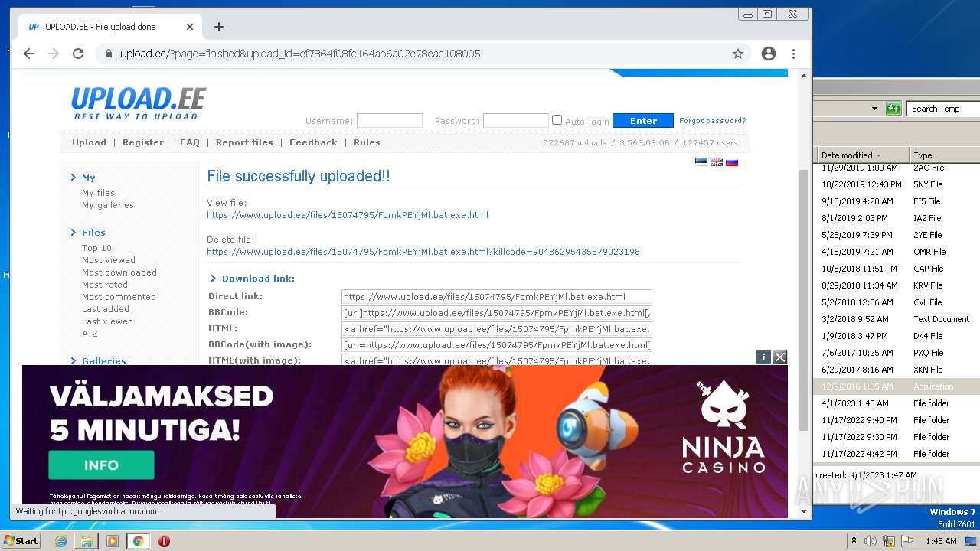Open a new browser tab
Viewport: 980px width, 551px height.
click(219, 27)
